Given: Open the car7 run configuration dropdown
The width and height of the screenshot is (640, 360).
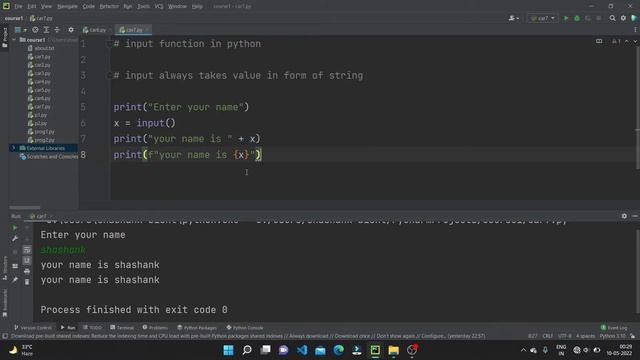Looking at the screenshot, I should point(542,18).
